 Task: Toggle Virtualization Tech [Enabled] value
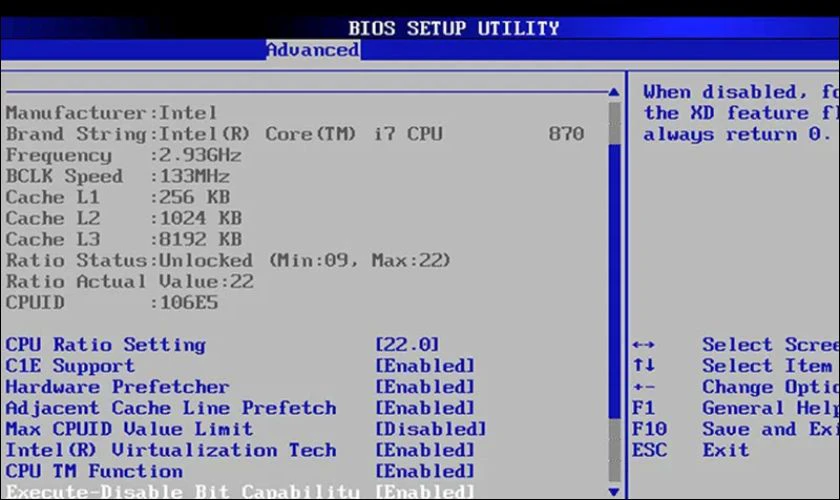pyautogui.click(x=425, y=450)
